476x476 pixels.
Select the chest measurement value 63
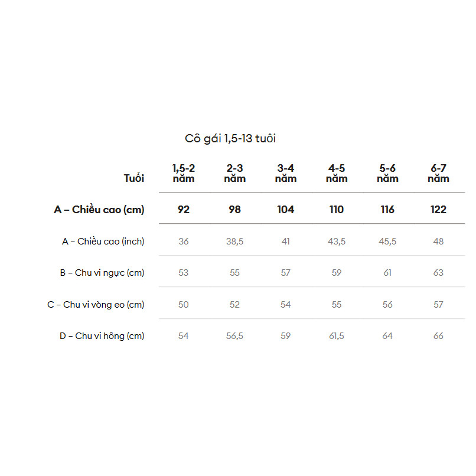[x=438, y=273]
